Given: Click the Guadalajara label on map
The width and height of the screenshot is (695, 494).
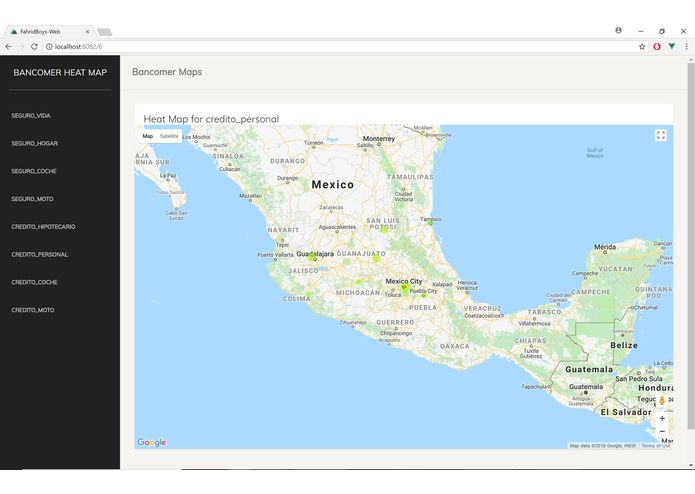Looking at the screenshot, I should coord(315,254).
